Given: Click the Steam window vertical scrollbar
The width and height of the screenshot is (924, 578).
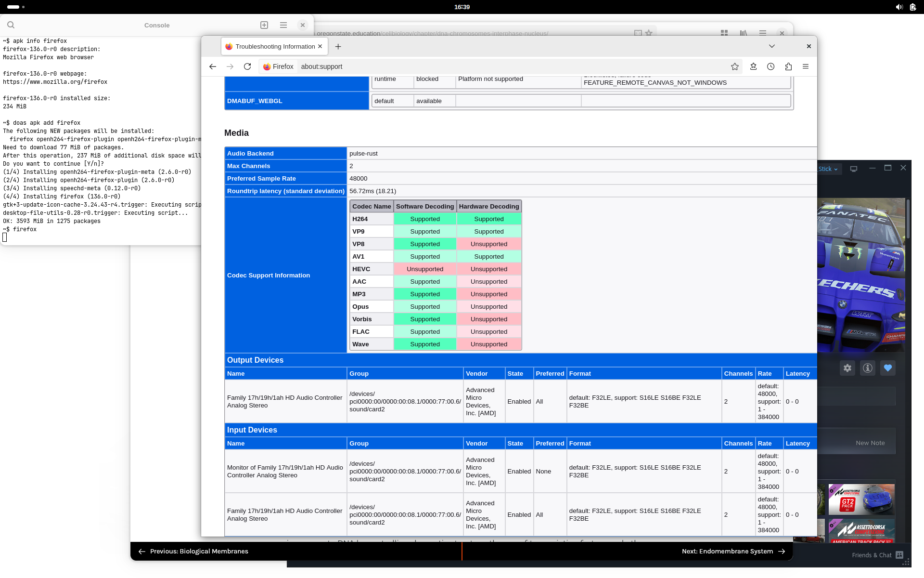Looking at the screenshot, I should [x=908, y=218].
